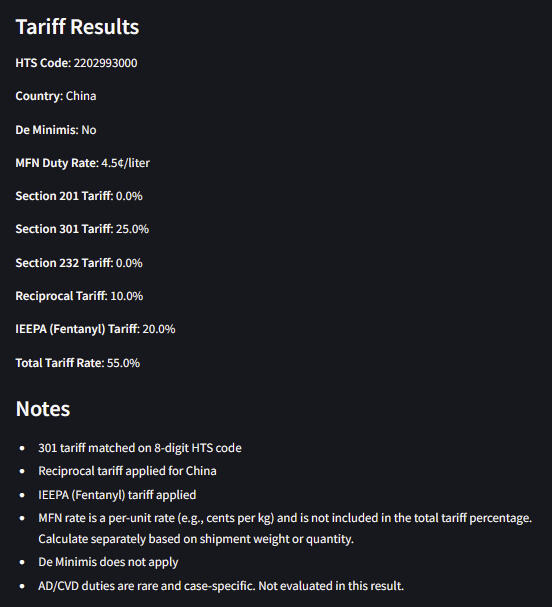Image resolution: width=552 pixels, height=607 pixels.
Task: Click the note Reciprocal tariff applied for China
Action: click(x=127, y=471)
